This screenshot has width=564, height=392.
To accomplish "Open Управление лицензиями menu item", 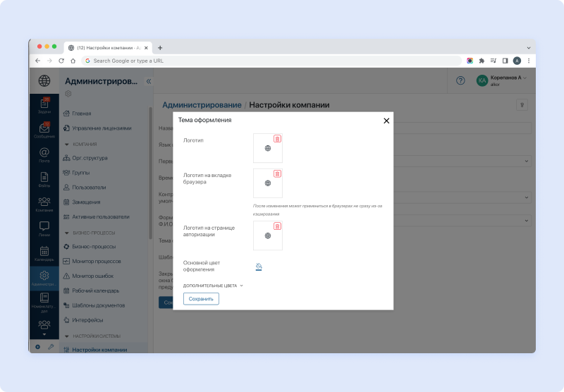I will click(102, 128).
